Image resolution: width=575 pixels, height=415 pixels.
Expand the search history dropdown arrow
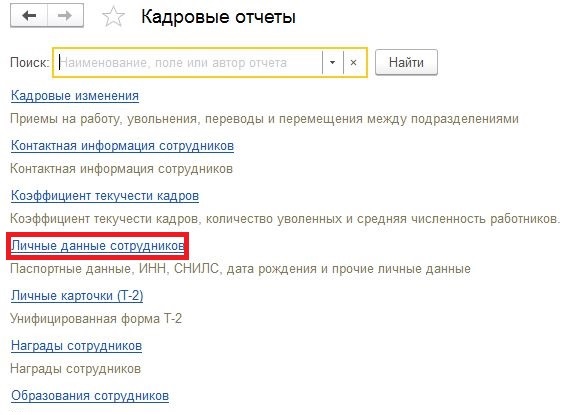tap(333, 63)
